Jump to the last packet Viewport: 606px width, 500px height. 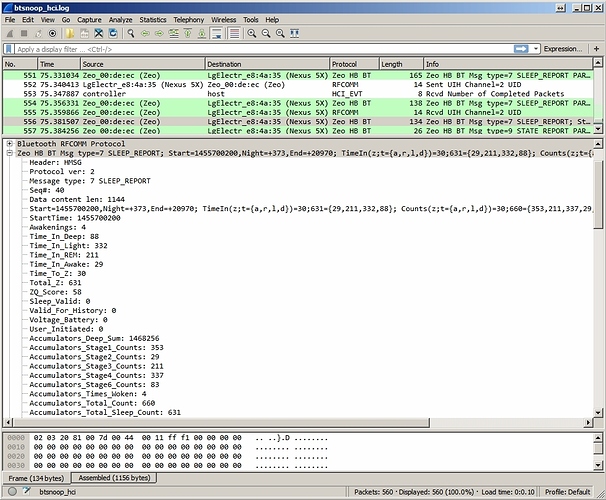pos(202,34)
